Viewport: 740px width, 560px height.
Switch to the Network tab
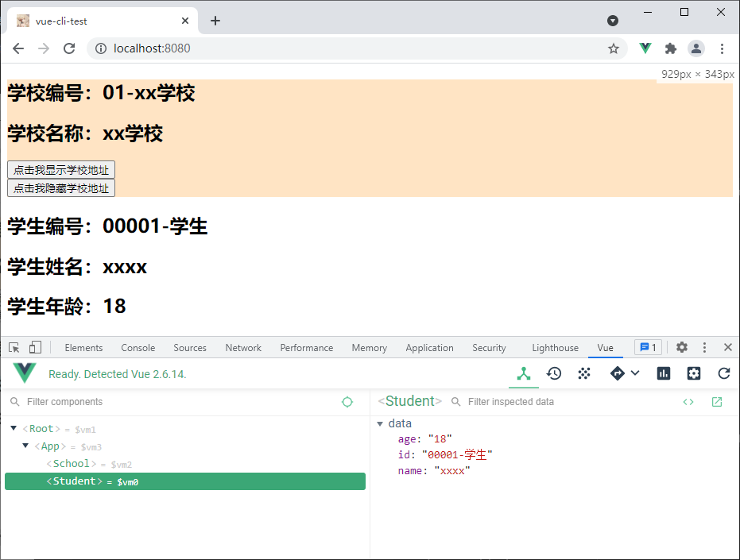243,348
